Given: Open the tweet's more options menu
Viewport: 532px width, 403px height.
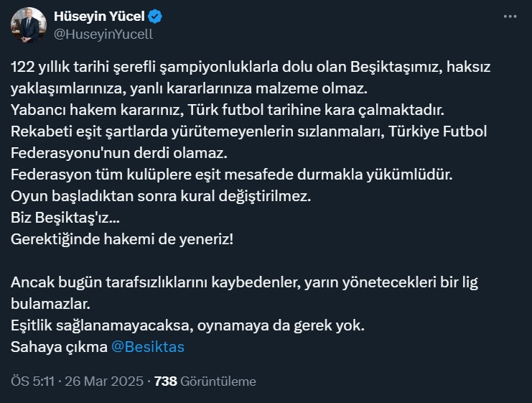Looking at the screenshot, I should coord(510,16).
